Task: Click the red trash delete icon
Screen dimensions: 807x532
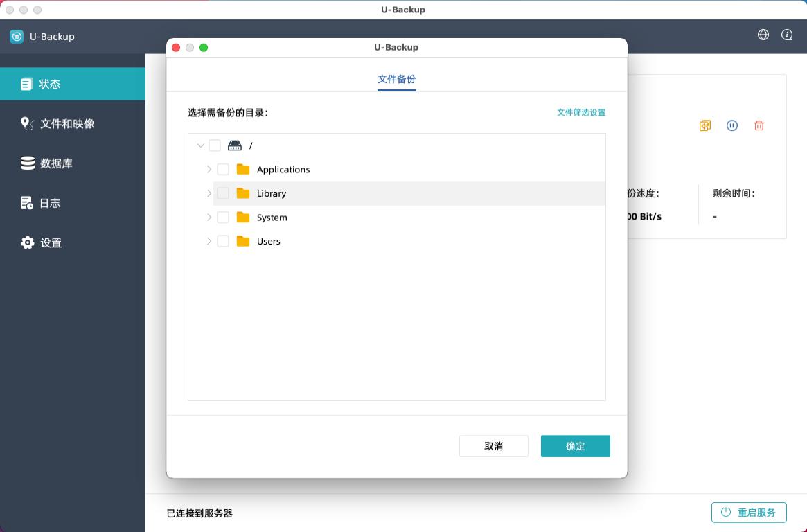Action: tap(759, 125)
